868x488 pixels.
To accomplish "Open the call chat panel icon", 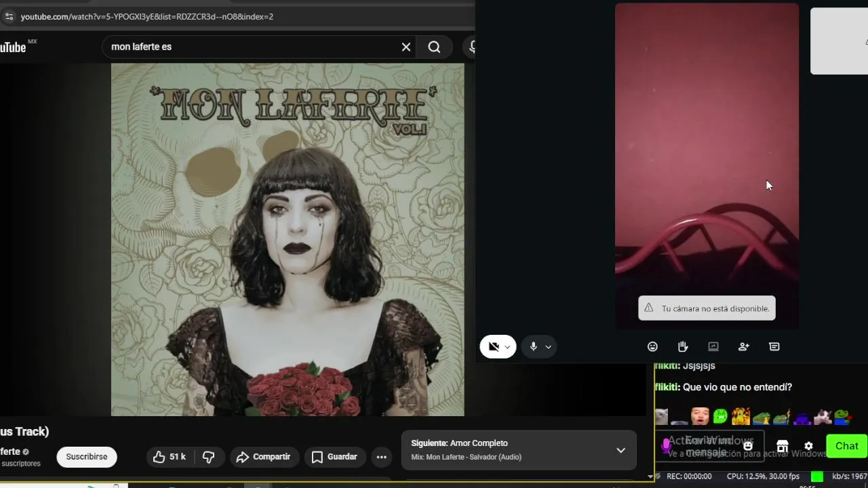I will click(774, 346).
